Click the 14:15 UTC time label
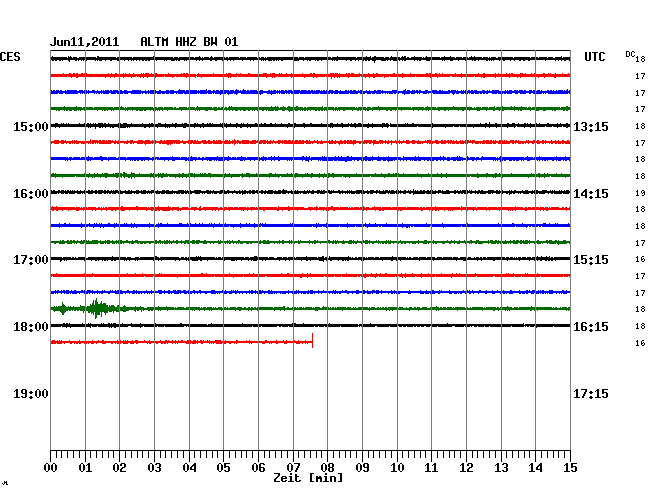This screenshot has height=494, width=650. (591, 194)
